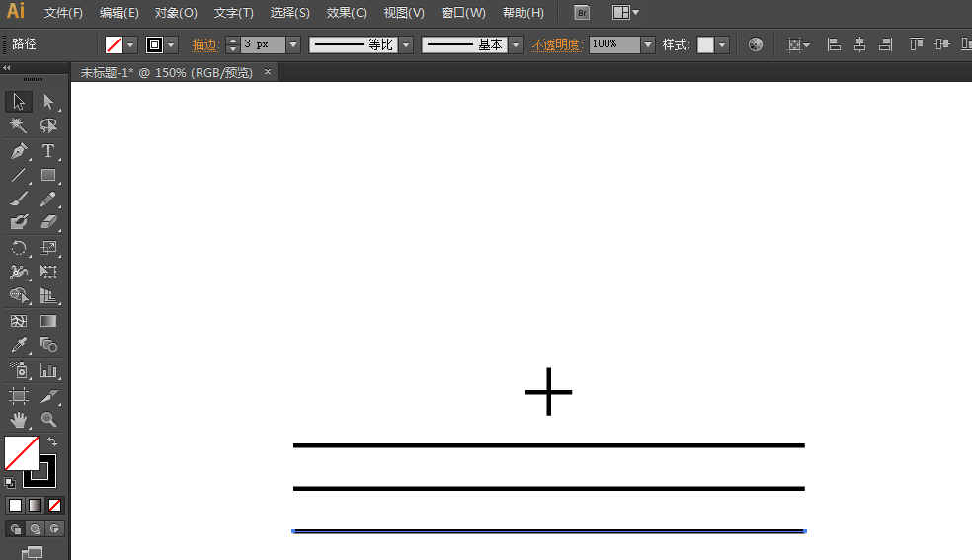
Task: Select the Pen tool
Action: [x=19, y=150]
